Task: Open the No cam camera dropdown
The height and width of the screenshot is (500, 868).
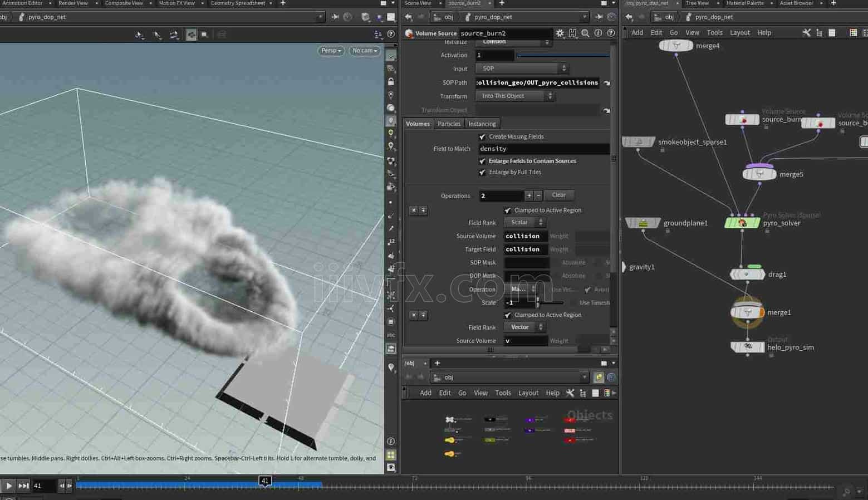Action: pyautogui.click(x=365, y=51)
